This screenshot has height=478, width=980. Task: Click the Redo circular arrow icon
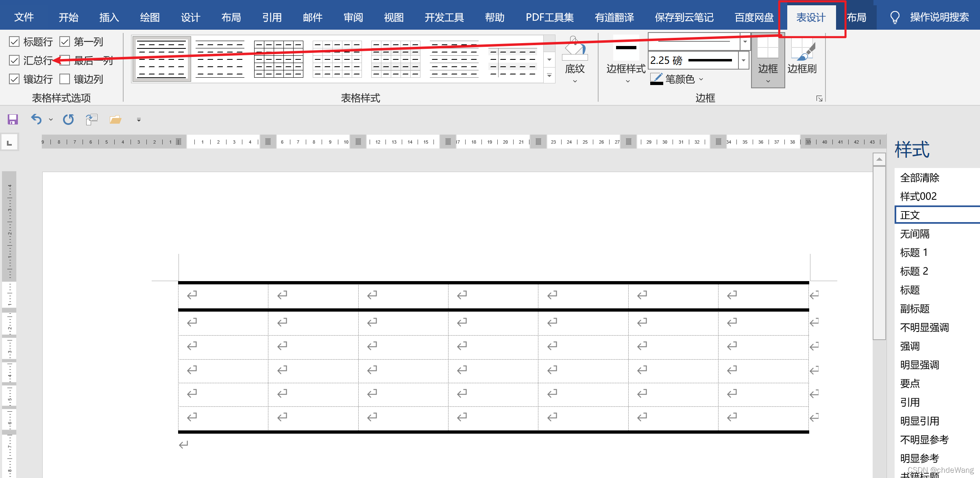tap(68, 119)
